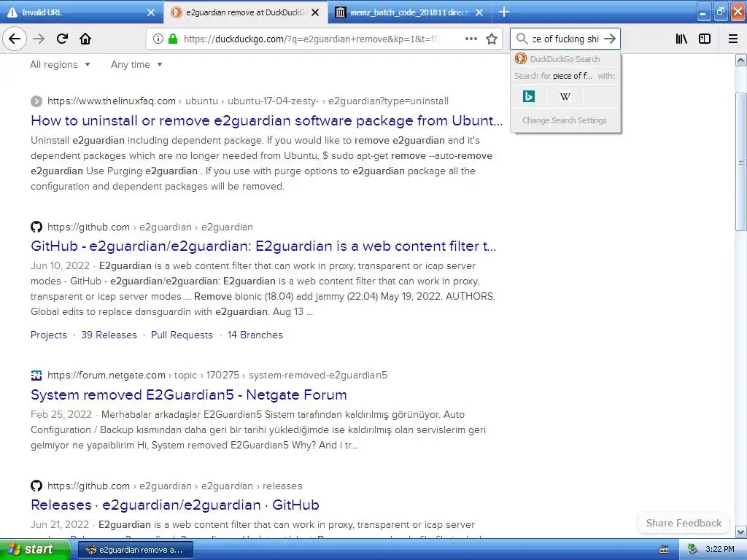Open System removed E2Guardian5 Netgate Forum link

[x=189, y=394]
